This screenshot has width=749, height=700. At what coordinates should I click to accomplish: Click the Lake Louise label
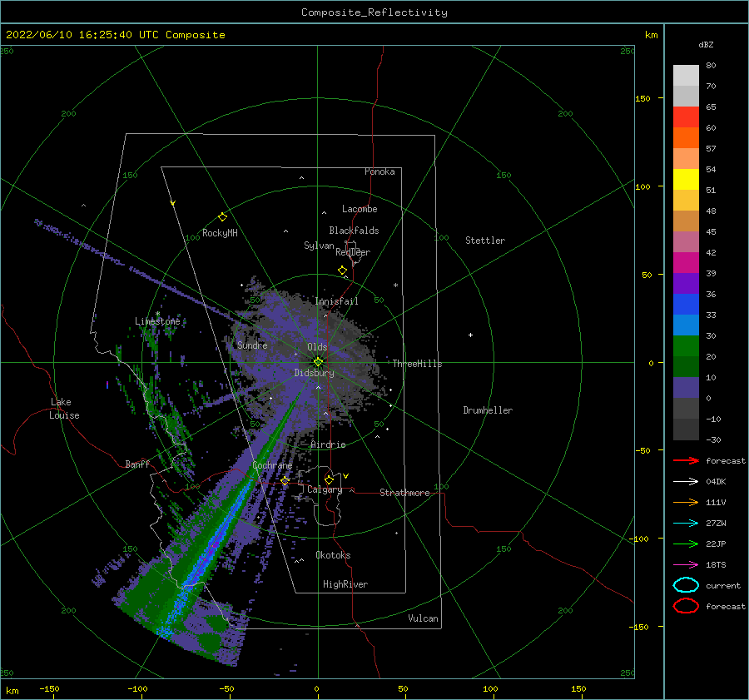(x=64, y=409)
